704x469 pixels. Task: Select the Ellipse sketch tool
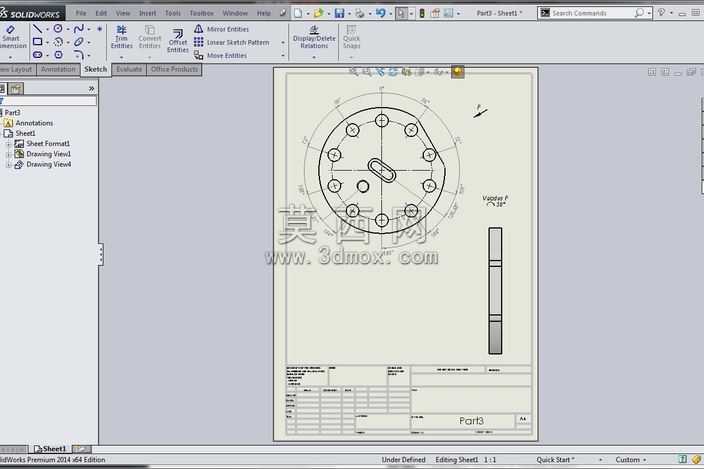coord(79,42)
